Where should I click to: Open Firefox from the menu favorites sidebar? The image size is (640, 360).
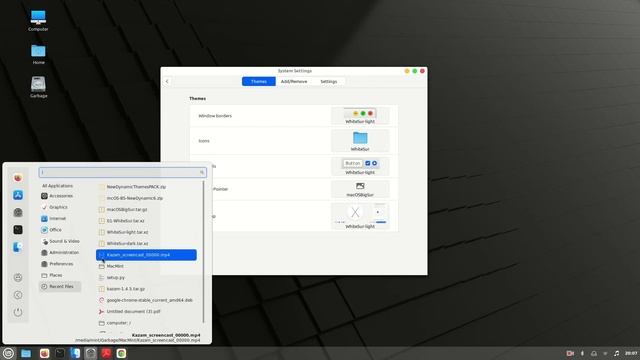click(x=18, y=178)
